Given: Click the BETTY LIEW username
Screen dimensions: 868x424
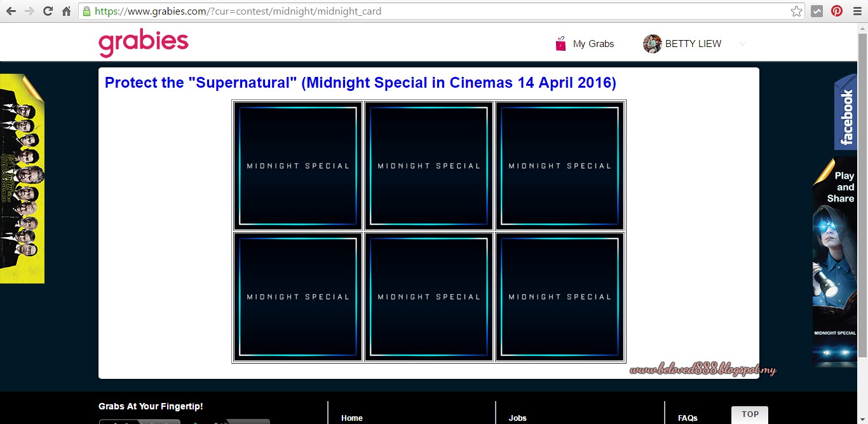Looking at the screenshot, I should [693, 44].
